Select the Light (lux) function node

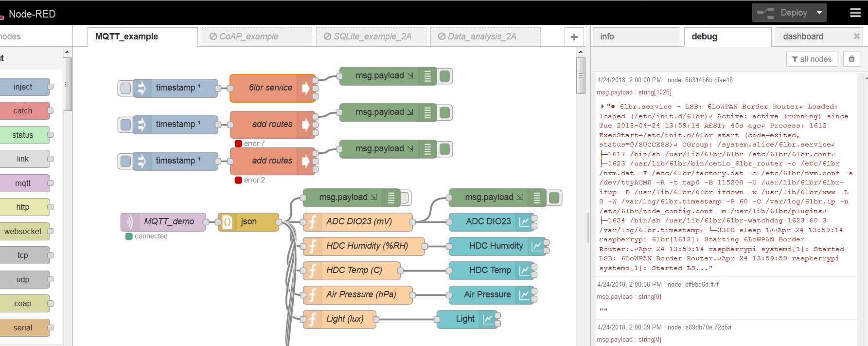(x=339, y=319)
